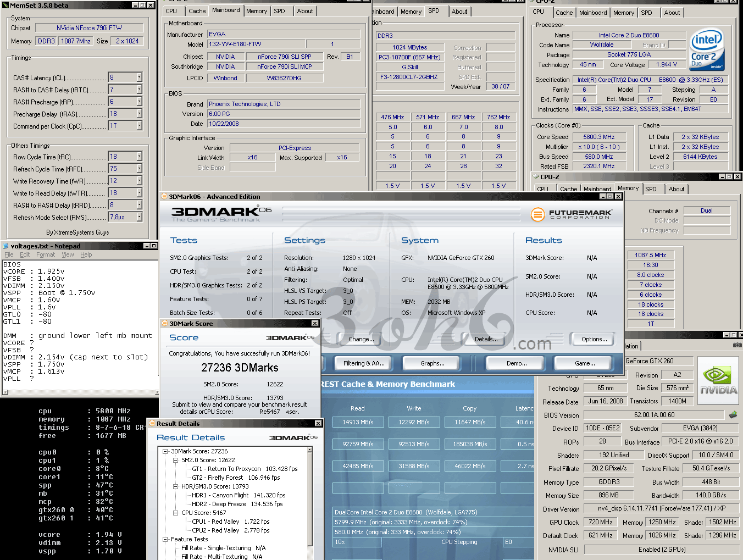Open the RAS# to RAS# Delay dropdown
Image resolution: width=743 pixels, height=560 pixels.
coord(139,205)
